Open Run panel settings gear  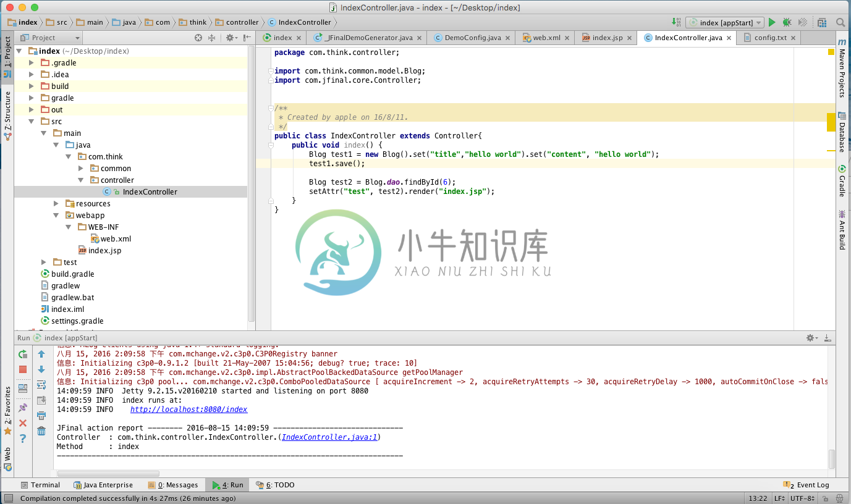point(811,338)
